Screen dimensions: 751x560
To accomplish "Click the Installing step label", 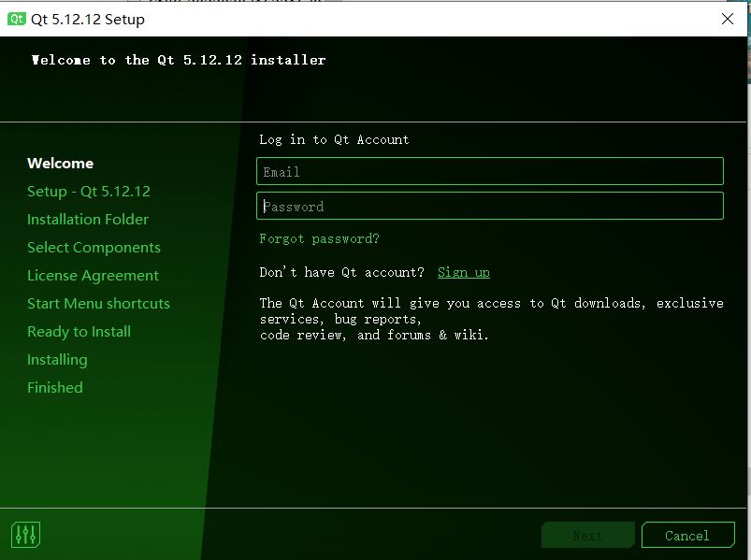I will pyautogui.click(x=57, y=360).
